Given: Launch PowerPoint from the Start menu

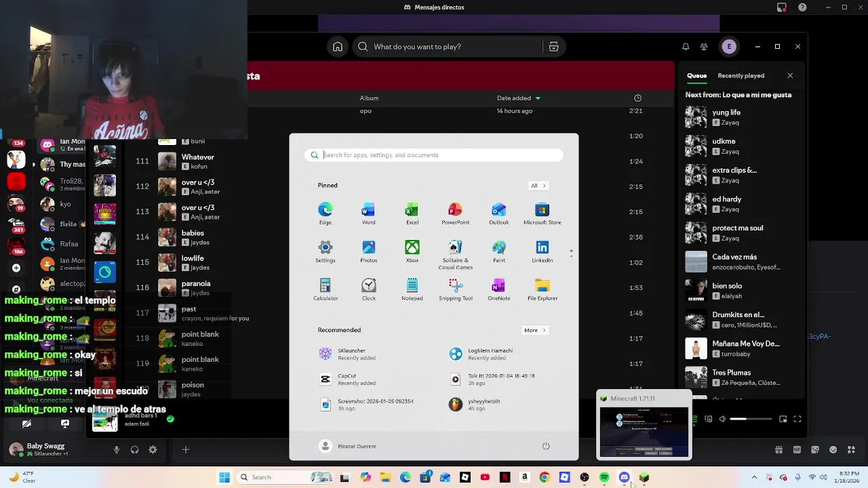Looking at the screenshot, I should click(x=455, y=213).
